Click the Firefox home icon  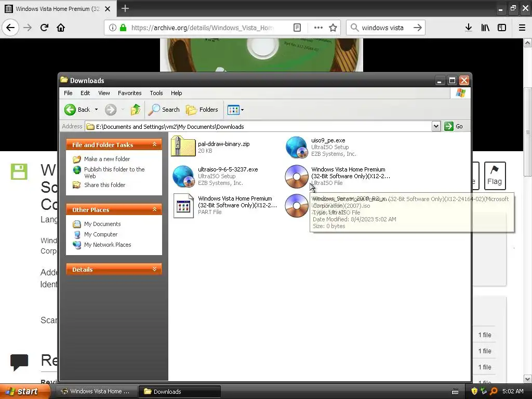pos(61,28)
